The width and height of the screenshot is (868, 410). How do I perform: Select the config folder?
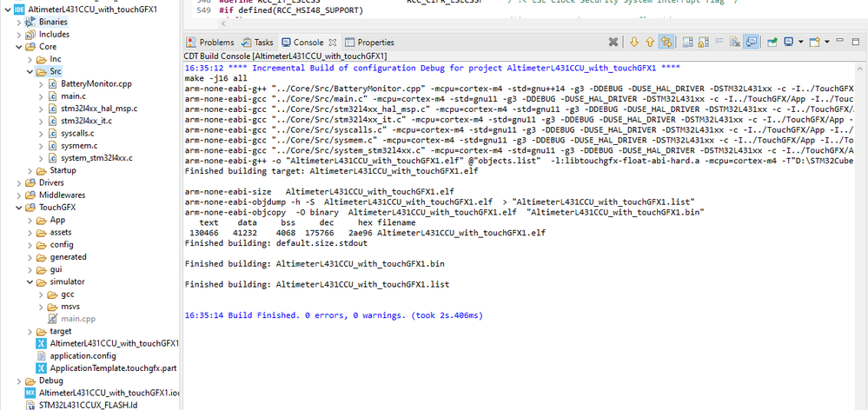pyautogui.click(x=54, y=245)
